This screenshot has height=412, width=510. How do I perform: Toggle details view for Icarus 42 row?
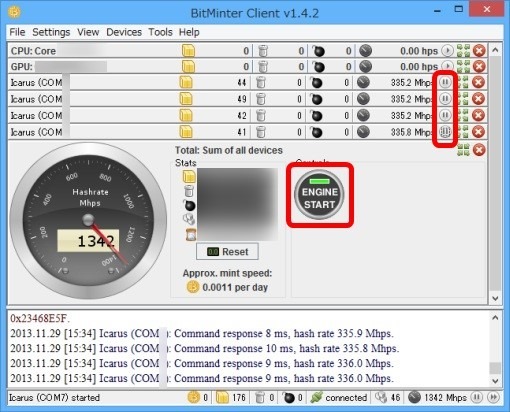pyautogui.click(x=463, y=115)
